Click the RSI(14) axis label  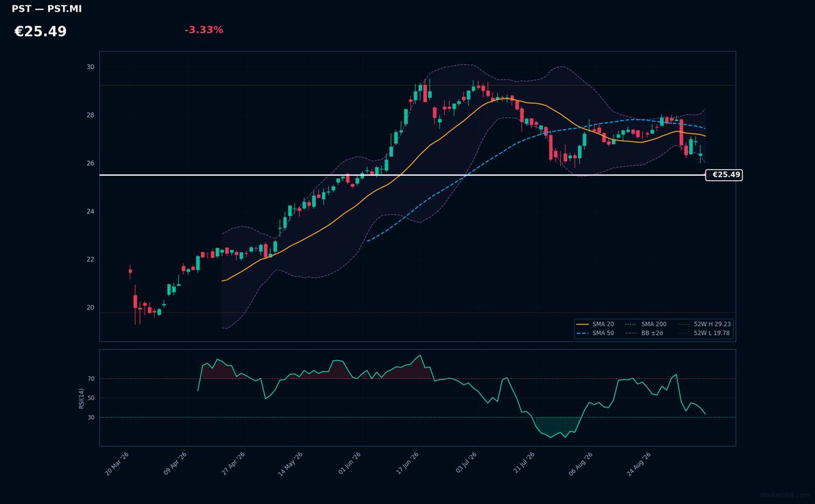tap(81, 398)
